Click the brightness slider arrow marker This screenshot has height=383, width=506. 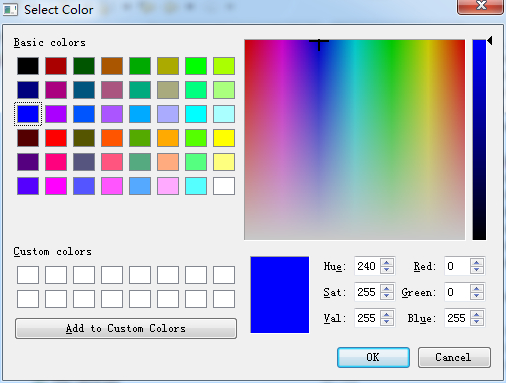point(490,41)
